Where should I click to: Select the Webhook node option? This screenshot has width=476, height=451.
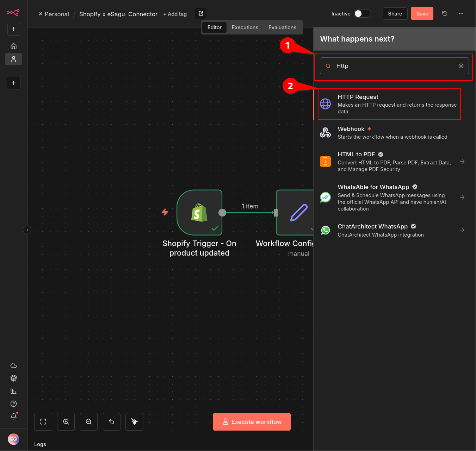394,133
